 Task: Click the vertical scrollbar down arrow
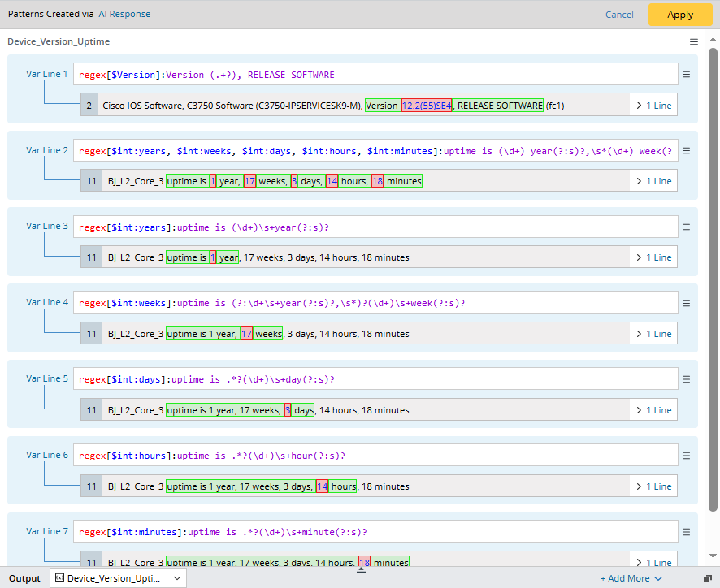click(713, 556)
